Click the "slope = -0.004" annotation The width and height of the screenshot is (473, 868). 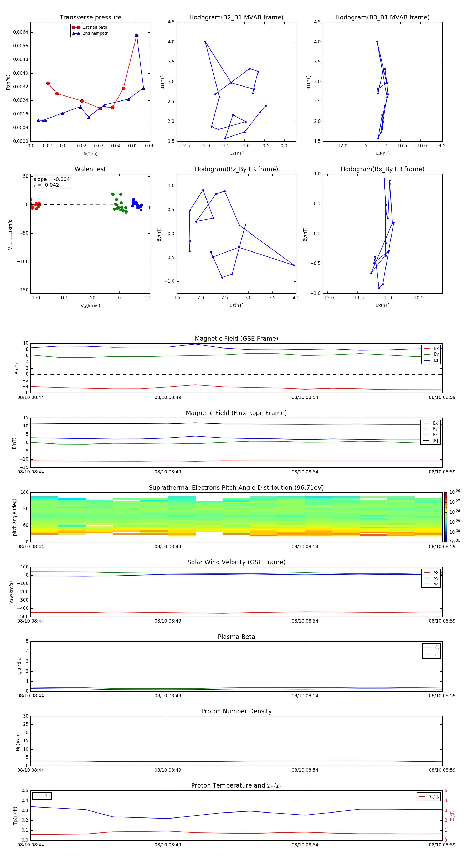click(52, 179)
